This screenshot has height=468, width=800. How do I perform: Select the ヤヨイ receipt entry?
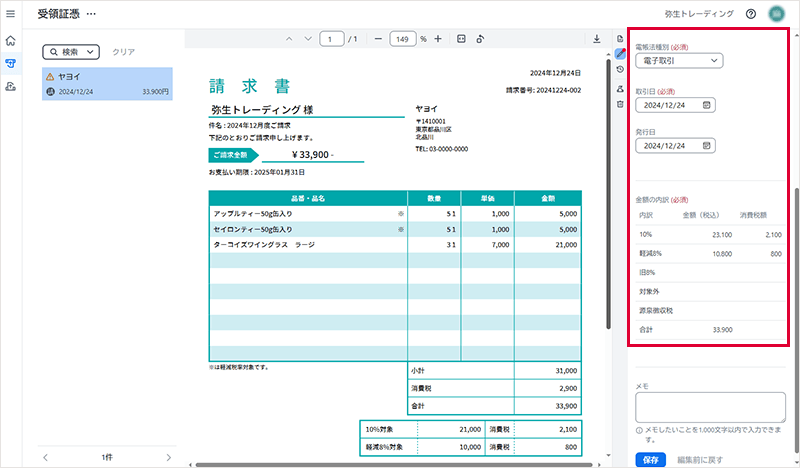coord(107,84)
